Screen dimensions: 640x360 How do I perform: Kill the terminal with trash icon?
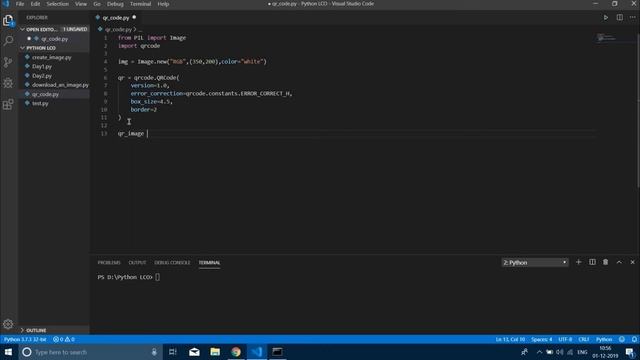606,262
